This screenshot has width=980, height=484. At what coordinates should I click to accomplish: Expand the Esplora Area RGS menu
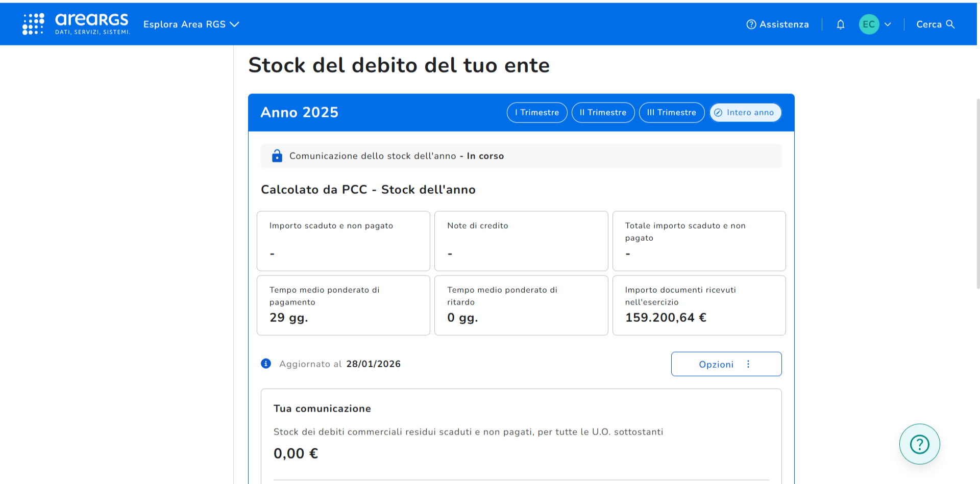pyautogui.click(x=191, y=24)
